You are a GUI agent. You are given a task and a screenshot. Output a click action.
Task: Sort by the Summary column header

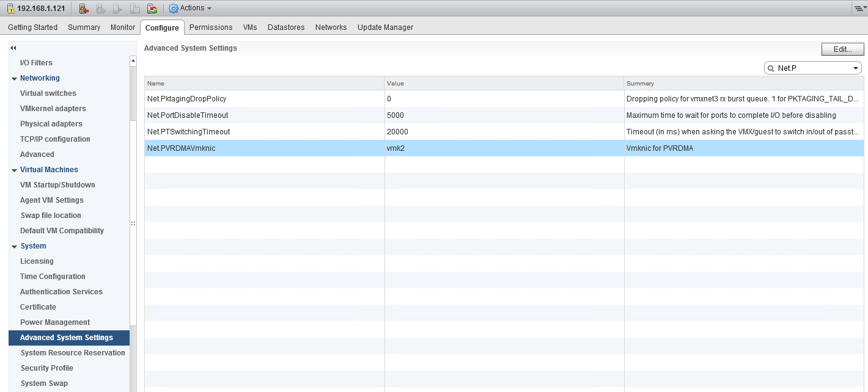(x=744, y=84)
